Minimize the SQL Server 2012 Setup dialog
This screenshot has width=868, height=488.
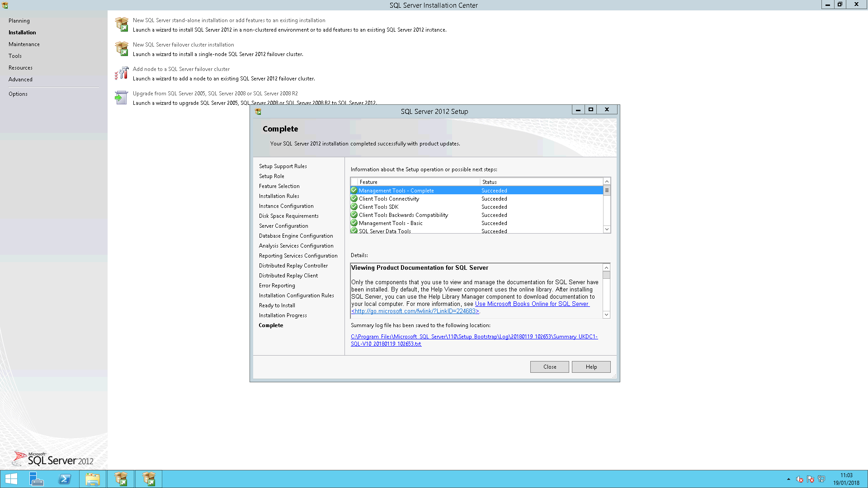tap(578, 110)
